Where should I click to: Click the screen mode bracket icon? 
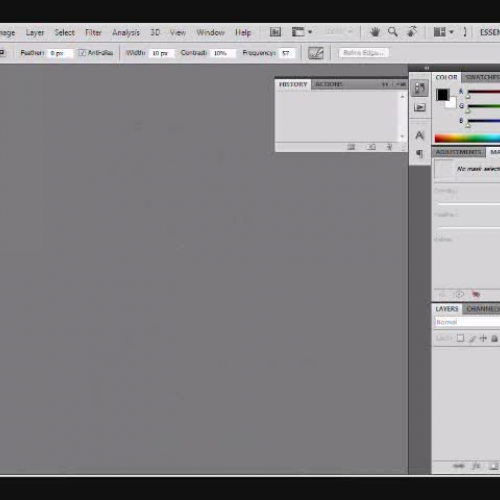pyautogui.click(x=465, y=32)
